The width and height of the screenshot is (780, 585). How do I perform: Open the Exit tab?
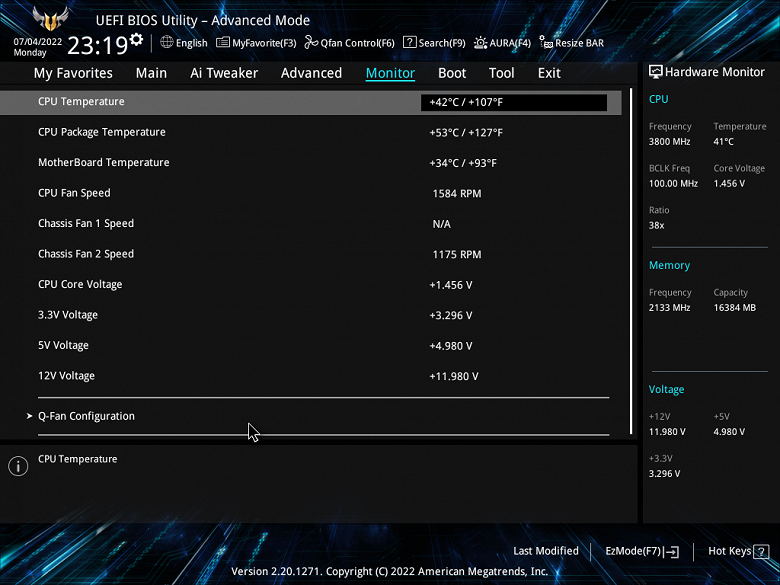[x=549, y=73]
